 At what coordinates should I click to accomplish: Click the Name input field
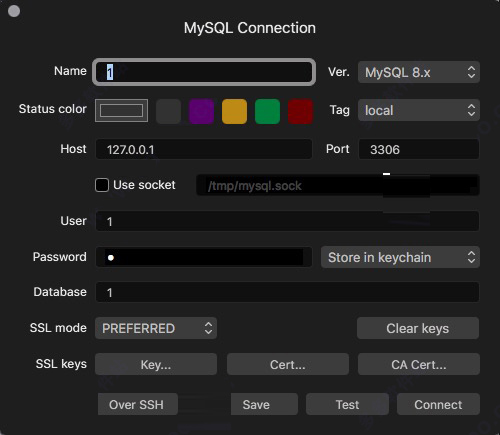[x=204, y=72]
